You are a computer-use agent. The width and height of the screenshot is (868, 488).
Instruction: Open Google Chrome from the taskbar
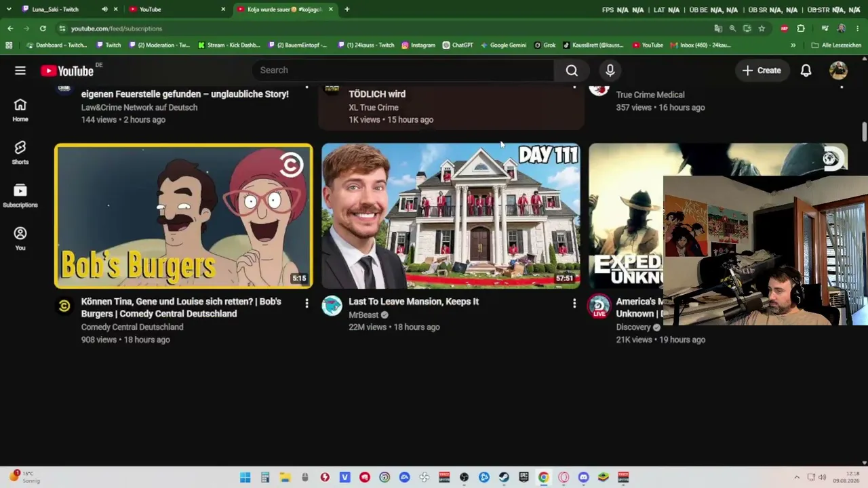click(543, 477)
